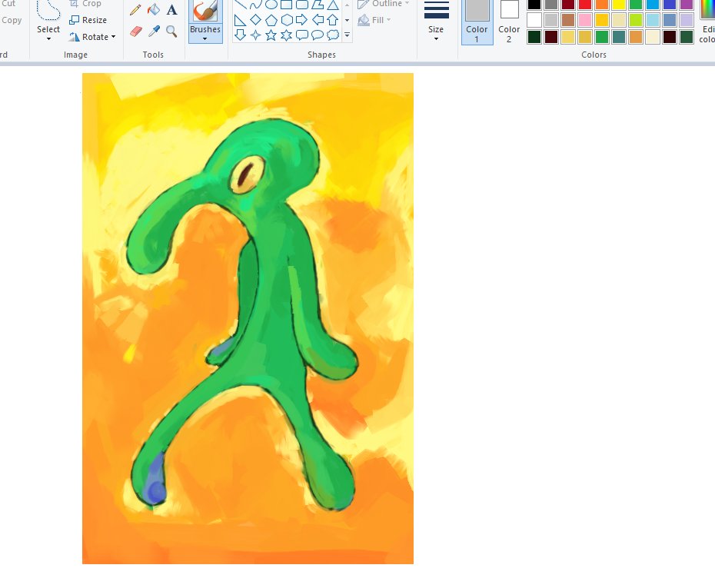This screenshot has width=715, height=588.
Task: Pick the cream custom color swatch
Action: click(653, 36)
